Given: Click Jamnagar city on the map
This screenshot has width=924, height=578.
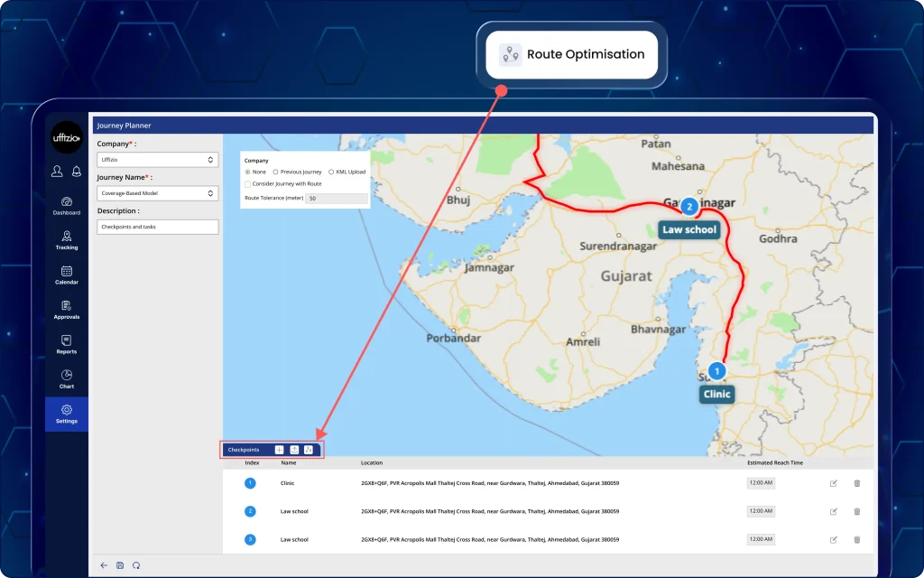Looking at the screenshot, I should point(489,267).
